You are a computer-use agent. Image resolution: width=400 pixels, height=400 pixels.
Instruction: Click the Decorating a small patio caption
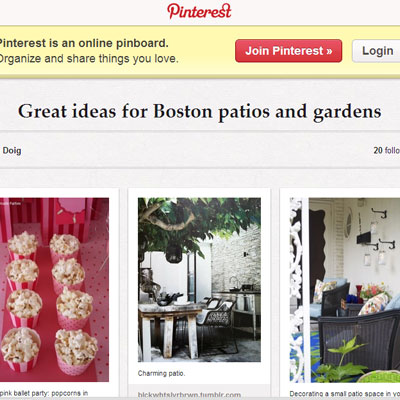(345, 394)
